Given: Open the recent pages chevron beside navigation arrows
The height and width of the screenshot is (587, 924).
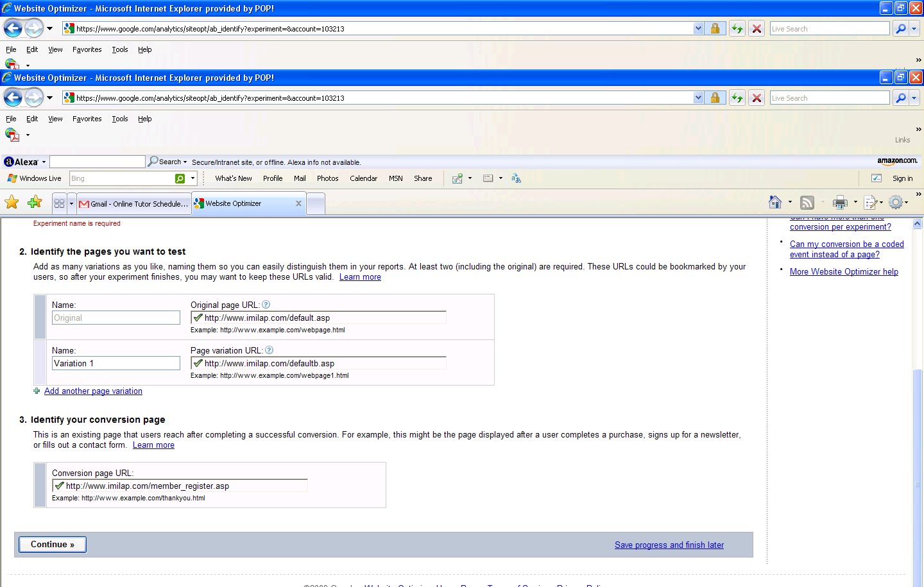Looking at the screenshot, I should click(50, 98).
